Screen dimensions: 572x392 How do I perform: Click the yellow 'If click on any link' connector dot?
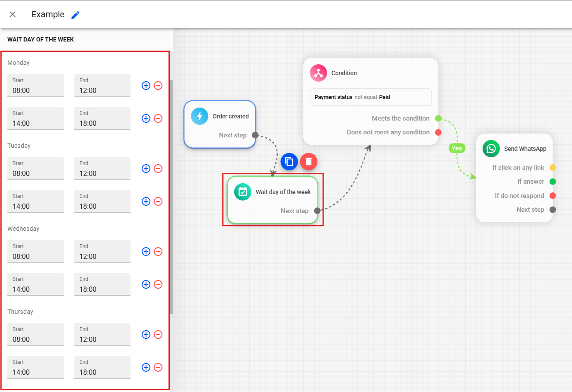(x=553, y=168)
